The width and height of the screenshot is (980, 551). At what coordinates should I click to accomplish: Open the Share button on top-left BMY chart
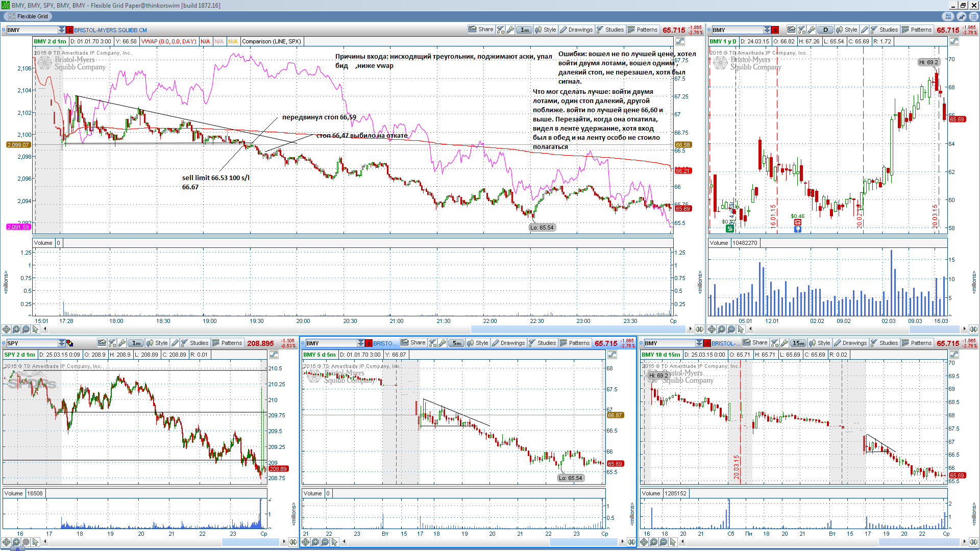tap(481, 30)
